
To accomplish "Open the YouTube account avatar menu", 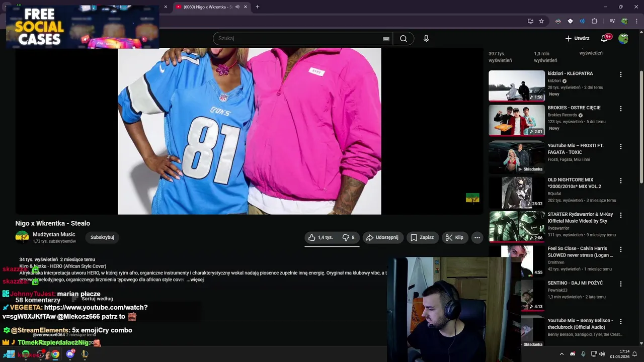I will (x=623, y=38).
